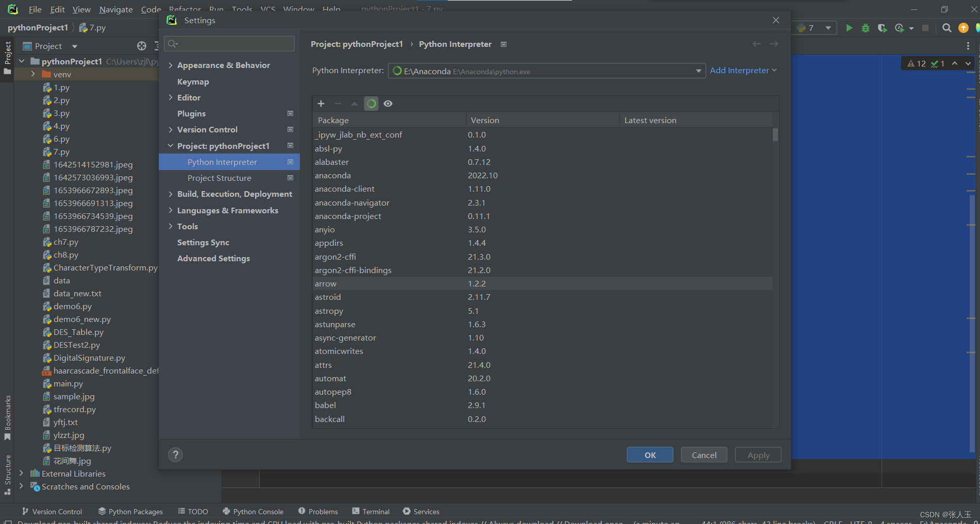Click the Version column header

(542, 120)
